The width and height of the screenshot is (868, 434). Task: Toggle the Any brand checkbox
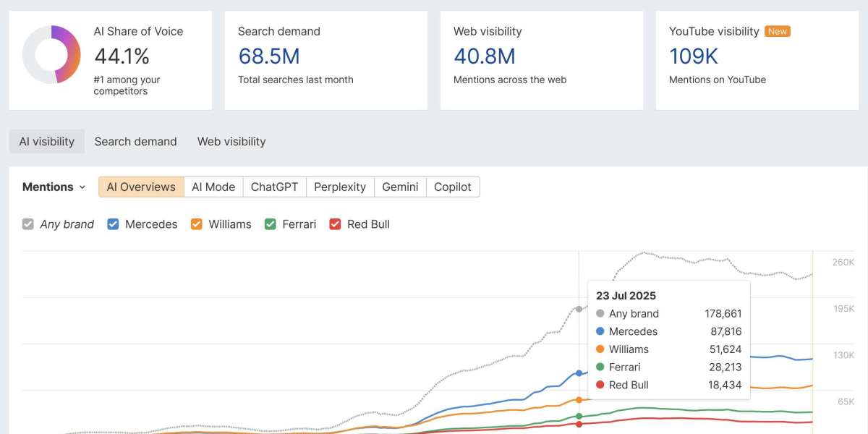tap(28, 224)
